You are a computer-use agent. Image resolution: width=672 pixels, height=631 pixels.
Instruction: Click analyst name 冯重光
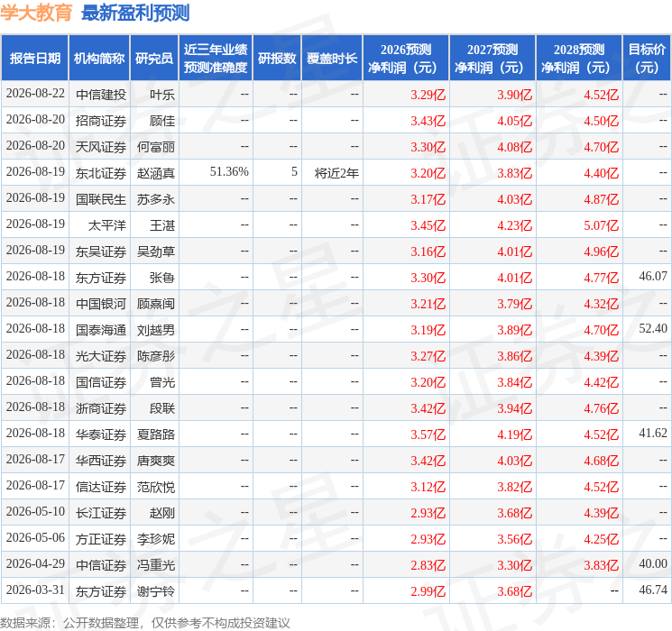coord(155,565)
